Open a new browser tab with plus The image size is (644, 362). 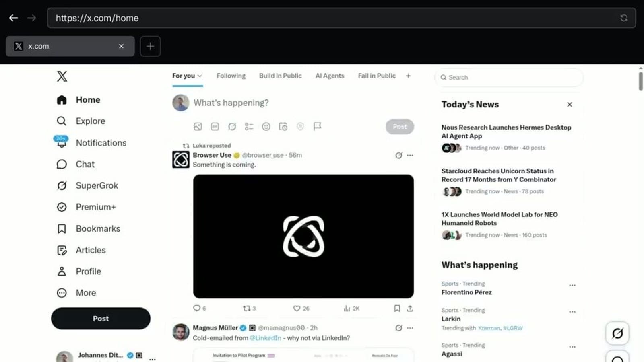point(150,46)
